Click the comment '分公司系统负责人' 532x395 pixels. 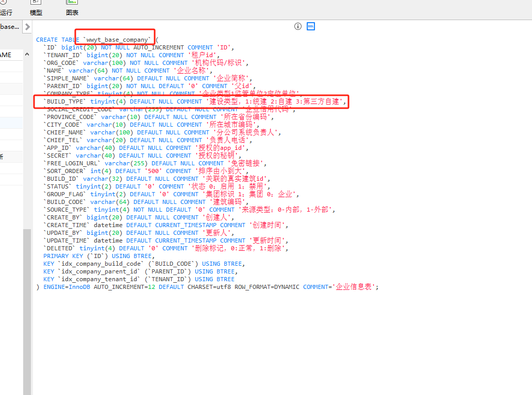(245, 132)
